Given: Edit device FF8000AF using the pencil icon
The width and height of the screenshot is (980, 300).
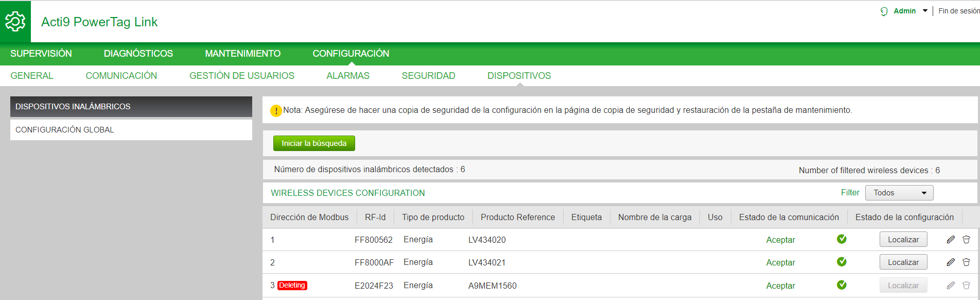Looking at the screenshot, I should [x=951, y=262].
